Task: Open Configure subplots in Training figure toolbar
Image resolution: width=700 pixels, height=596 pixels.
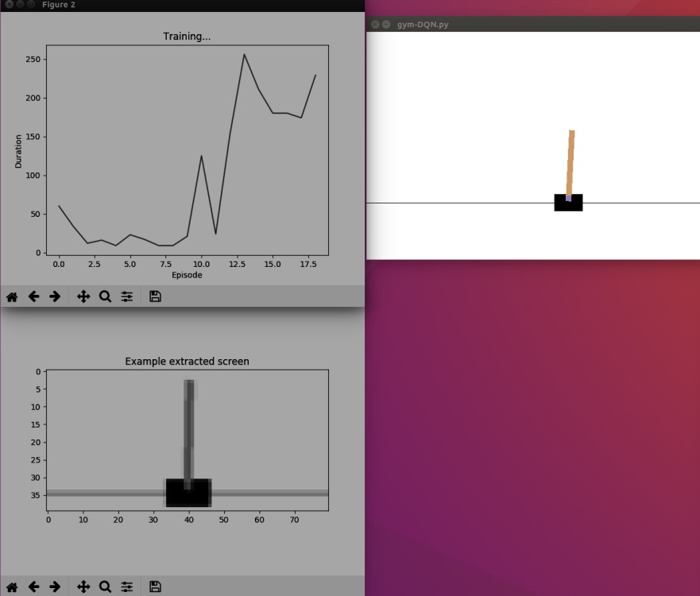Action: [127, 296]
